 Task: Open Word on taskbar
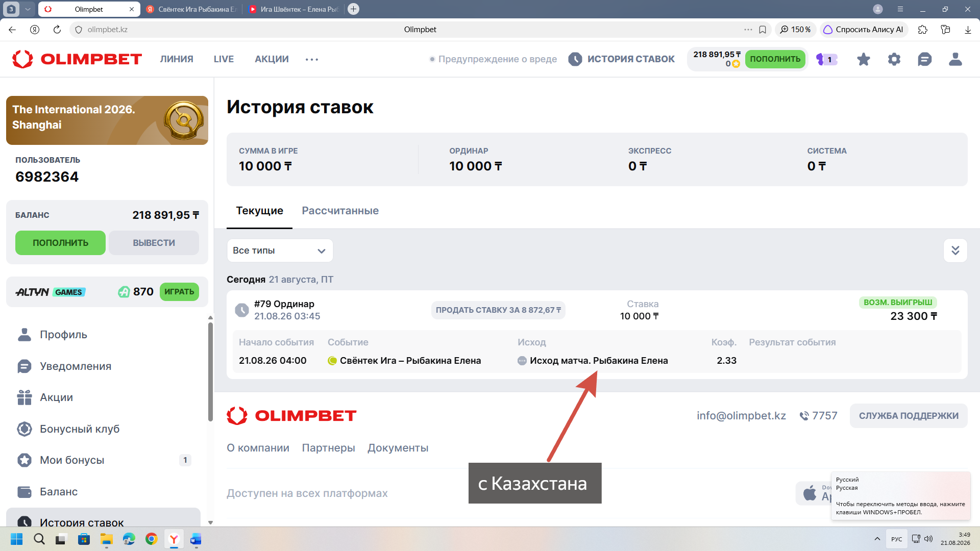pos(196,539)
